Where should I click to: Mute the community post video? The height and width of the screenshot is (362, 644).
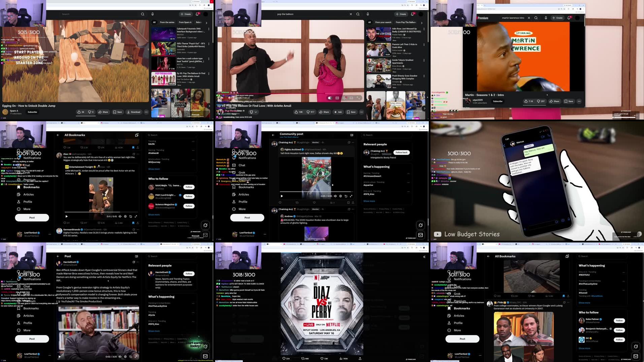pyautogui.click(x=335, y=196)
